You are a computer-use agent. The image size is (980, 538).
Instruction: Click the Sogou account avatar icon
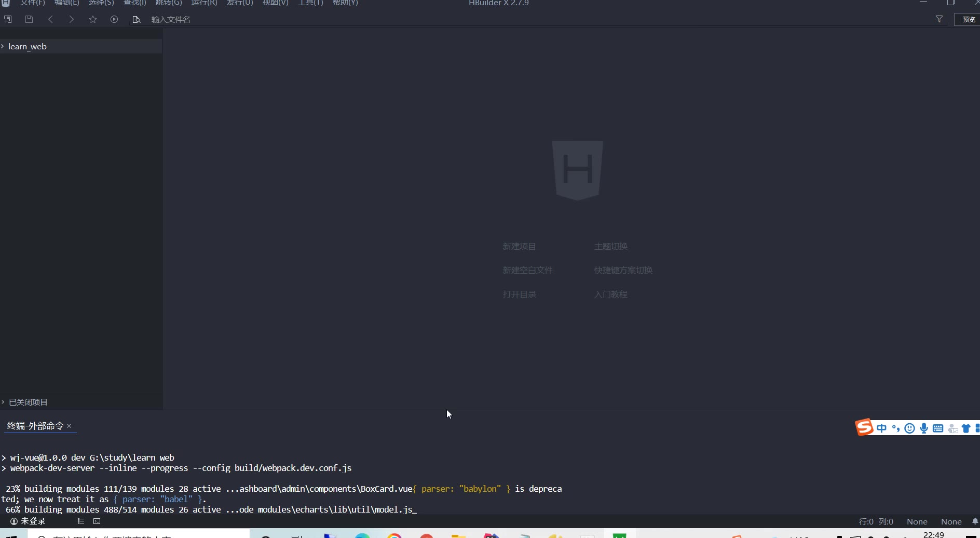click(952, 428)
